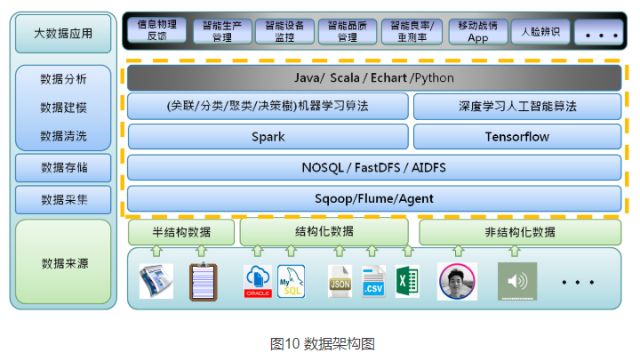
Task: Click the 移动战情 App box
Action: pyautogui.click(x=478, y=31)
